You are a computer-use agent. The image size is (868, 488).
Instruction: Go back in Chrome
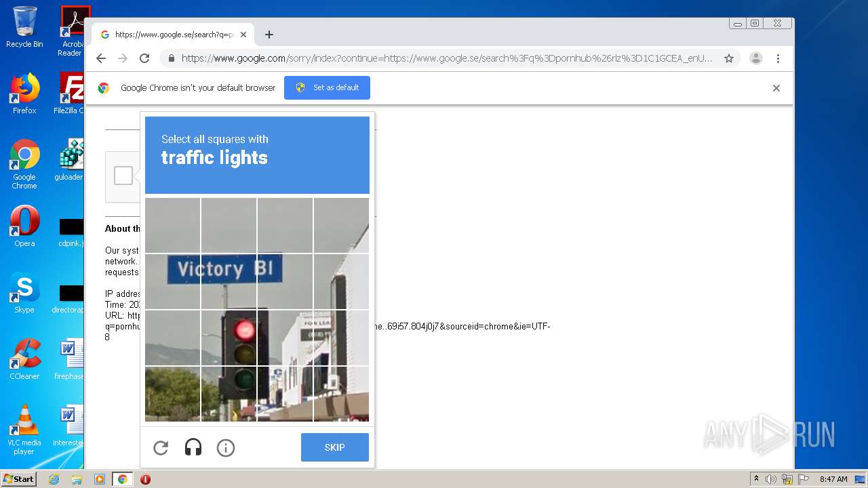tap(101, 58)
